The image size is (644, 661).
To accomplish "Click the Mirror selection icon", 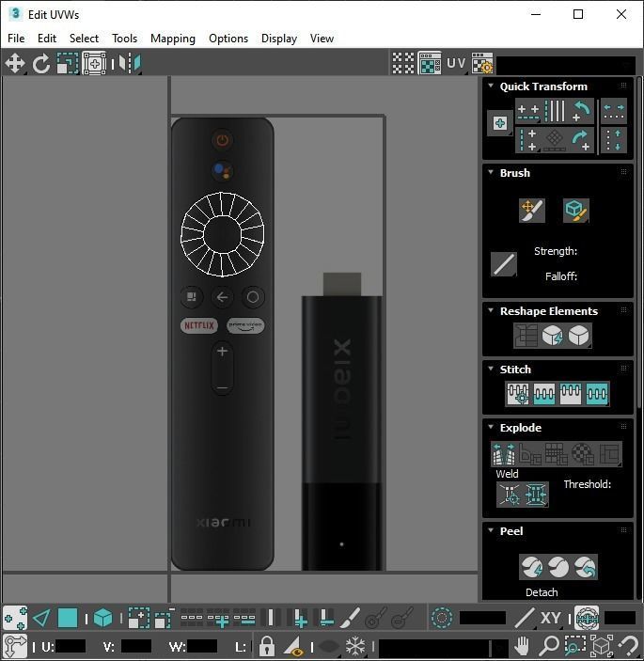I will point(131,63).
